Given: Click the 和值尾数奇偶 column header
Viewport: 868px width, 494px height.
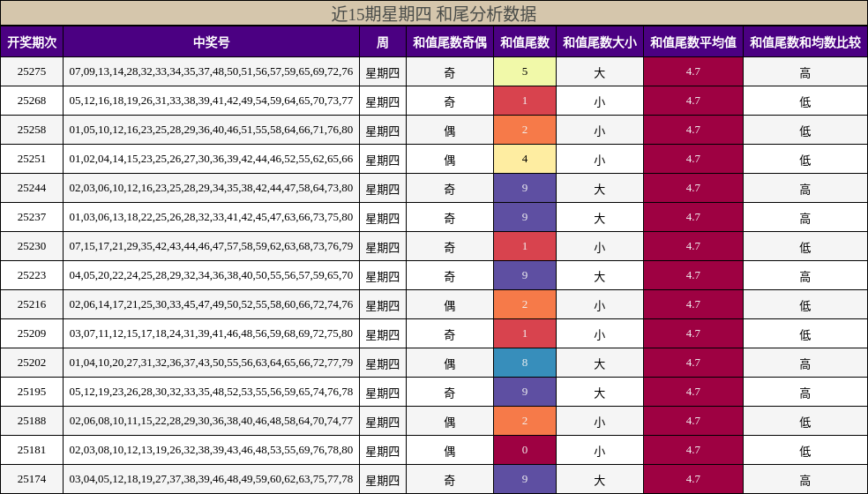Looking at the screenshot, I should (x=449, y=41).
